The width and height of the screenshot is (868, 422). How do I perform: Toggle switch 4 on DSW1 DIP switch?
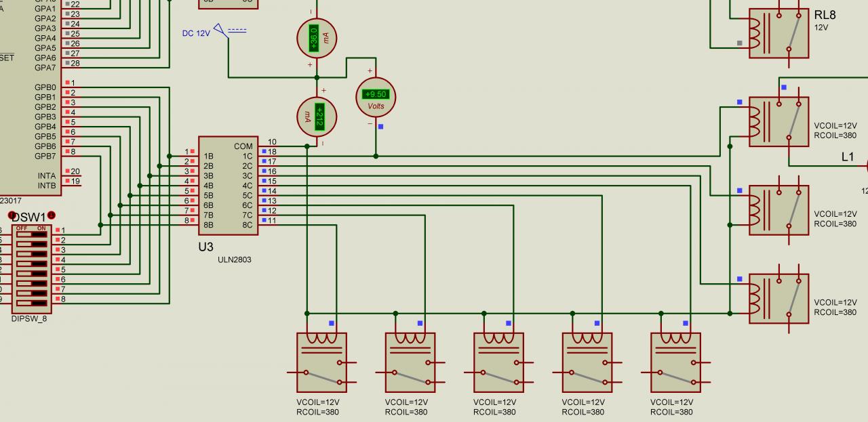click(x=31, y=264)
